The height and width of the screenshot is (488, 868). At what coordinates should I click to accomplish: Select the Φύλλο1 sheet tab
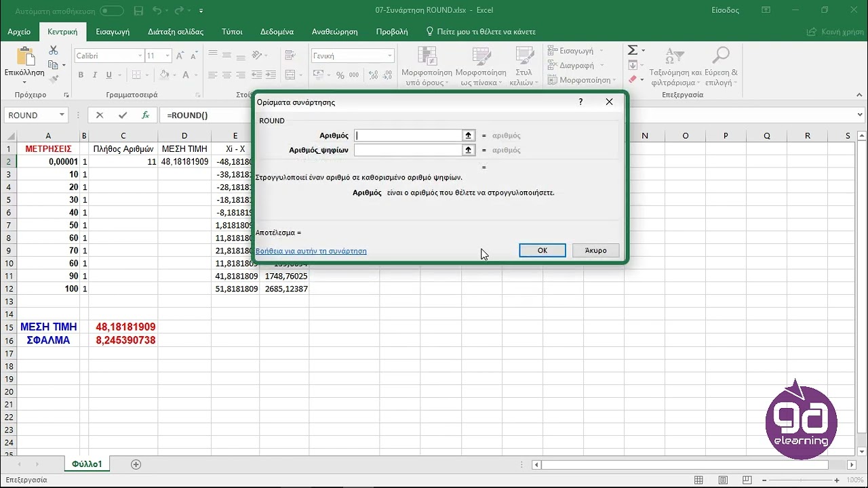point(87,464)
